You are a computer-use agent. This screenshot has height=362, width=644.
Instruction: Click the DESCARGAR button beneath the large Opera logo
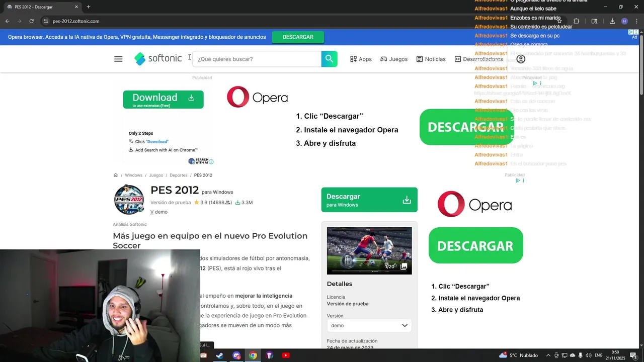(476, 245)
